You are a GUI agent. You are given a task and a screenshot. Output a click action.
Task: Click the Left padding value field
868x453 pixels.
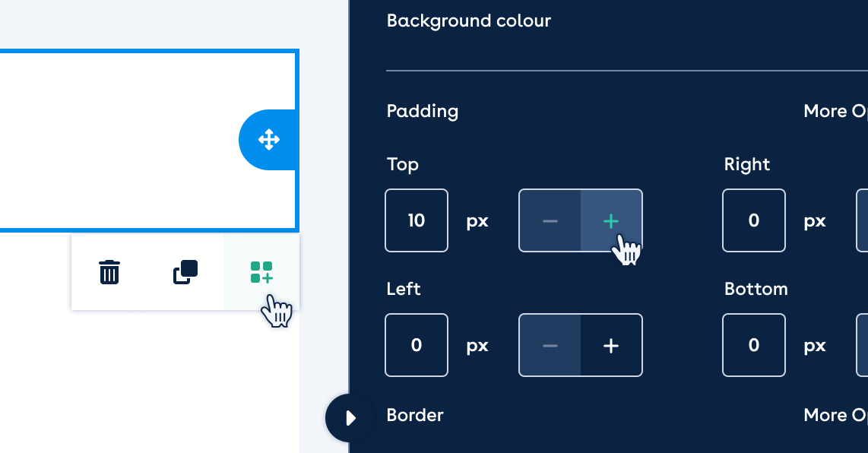point(417,345)
